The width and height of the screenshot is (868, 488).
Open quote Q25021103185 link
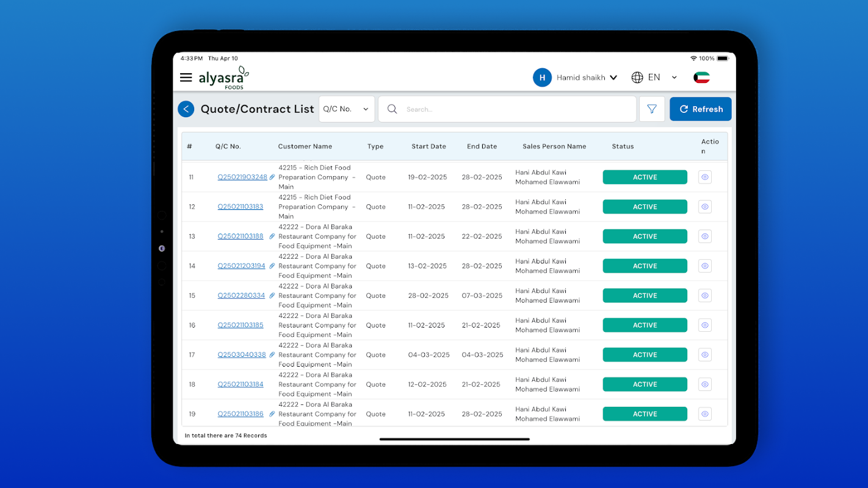pyautogui.click(x=241, y=325)
